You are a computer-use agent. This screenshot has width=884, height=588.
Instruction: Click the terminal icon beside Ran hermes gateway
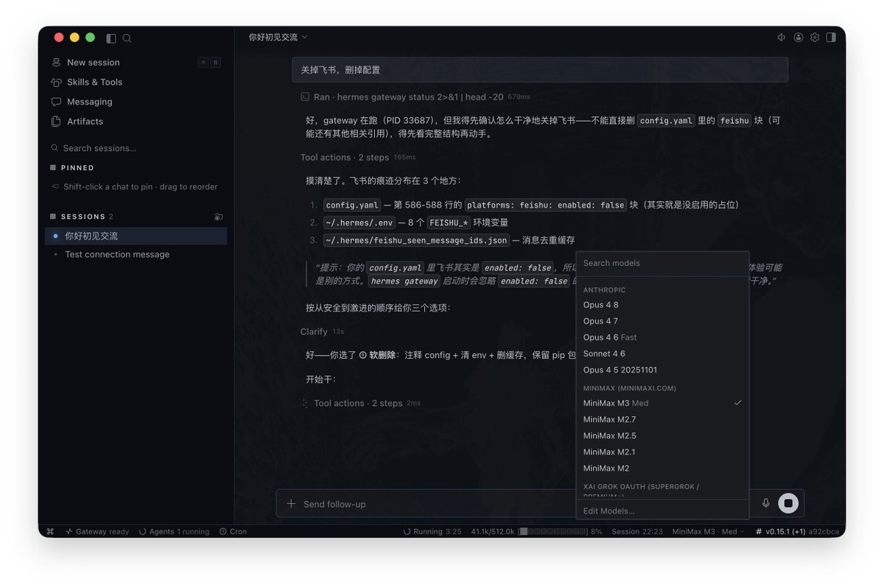[x=305, y=97]
